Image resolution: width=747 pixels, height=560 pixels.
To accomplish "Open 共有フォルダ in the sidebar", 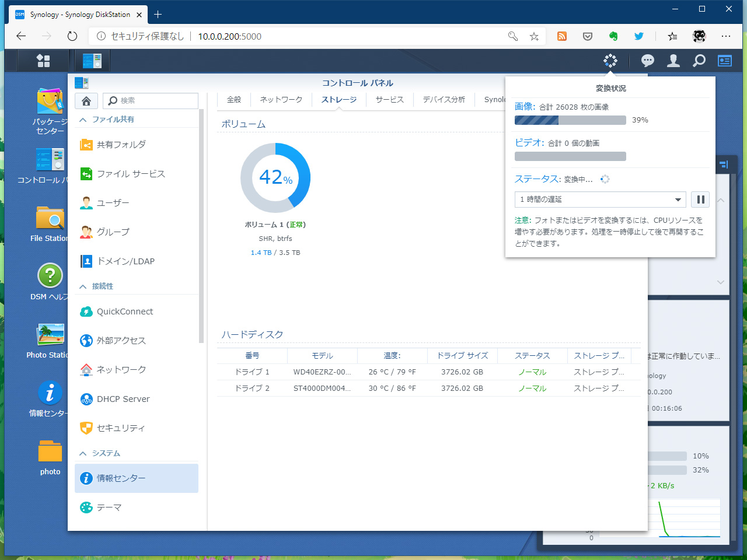I will pyautogui.click(x=137, y=145).
